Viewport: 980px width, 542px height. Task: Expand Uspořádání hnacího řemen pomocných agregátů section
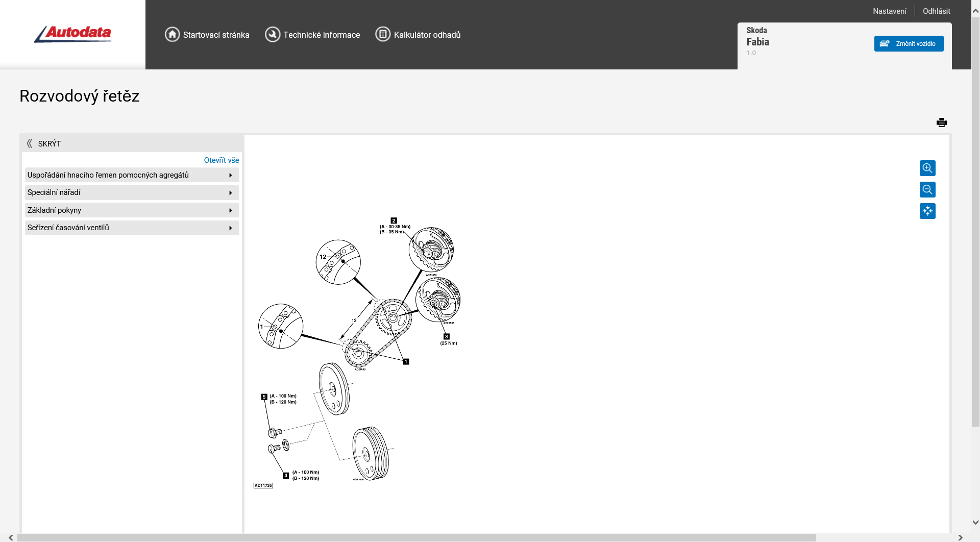(132, 175)
